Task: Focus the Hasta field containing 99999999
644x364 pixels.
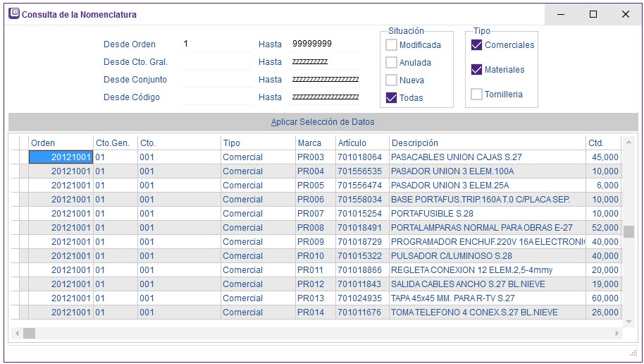Action: (324, 44)
